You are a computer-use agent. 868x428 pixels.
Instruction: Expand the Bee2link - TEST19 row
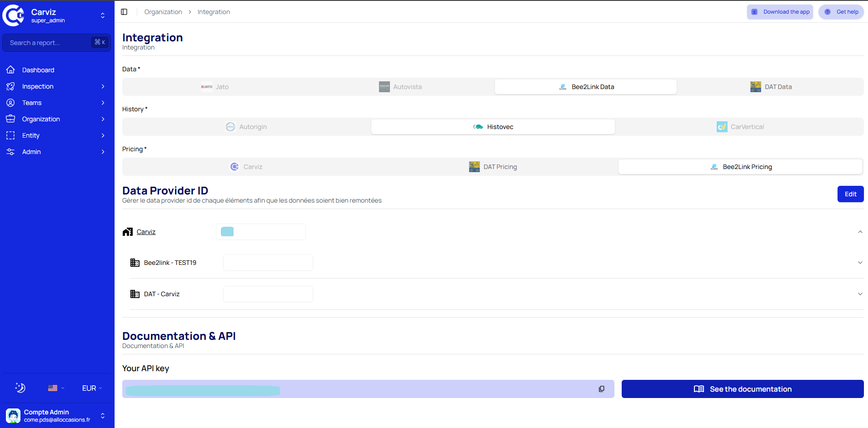coord(860,263)
